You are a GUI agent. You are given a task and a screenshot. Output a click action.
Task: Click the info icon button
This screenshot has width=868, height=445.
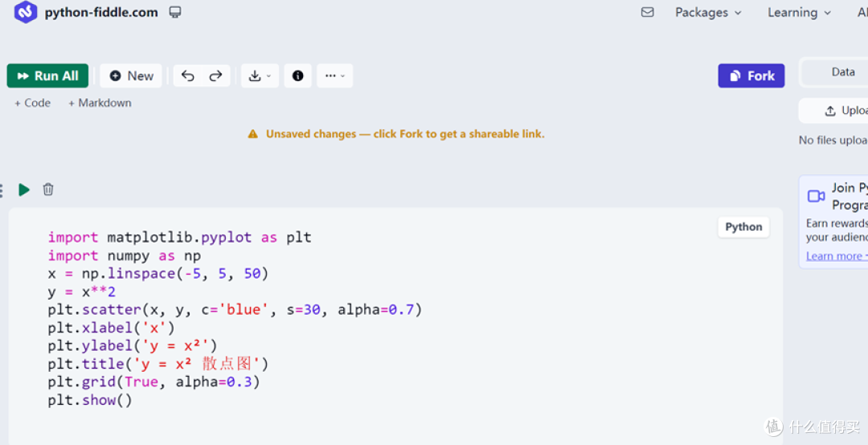click(298, 76)
